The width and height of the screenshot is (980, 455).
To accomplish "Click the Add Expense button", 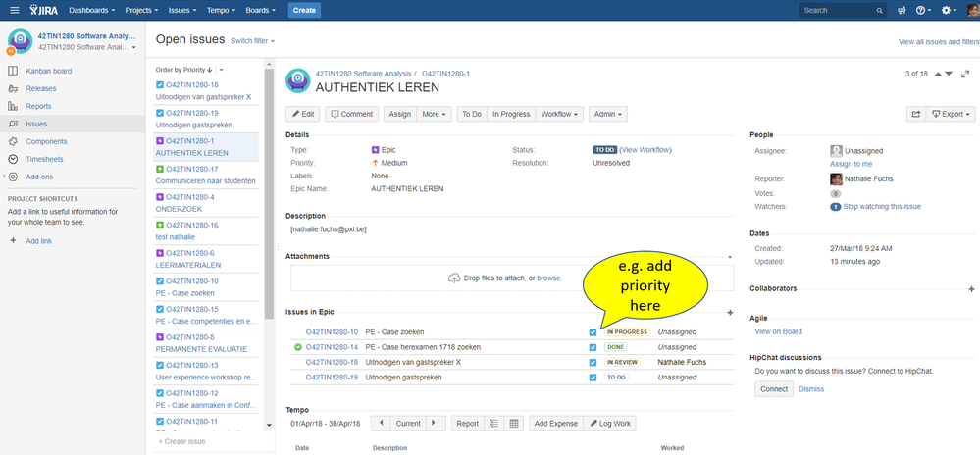I will [556, 423].
